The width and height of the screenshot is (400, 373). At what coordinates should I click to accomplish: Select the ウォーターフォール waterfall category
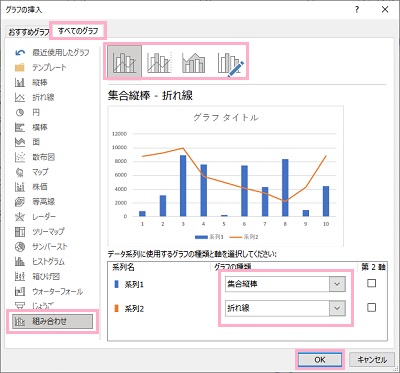click(49, 292)
